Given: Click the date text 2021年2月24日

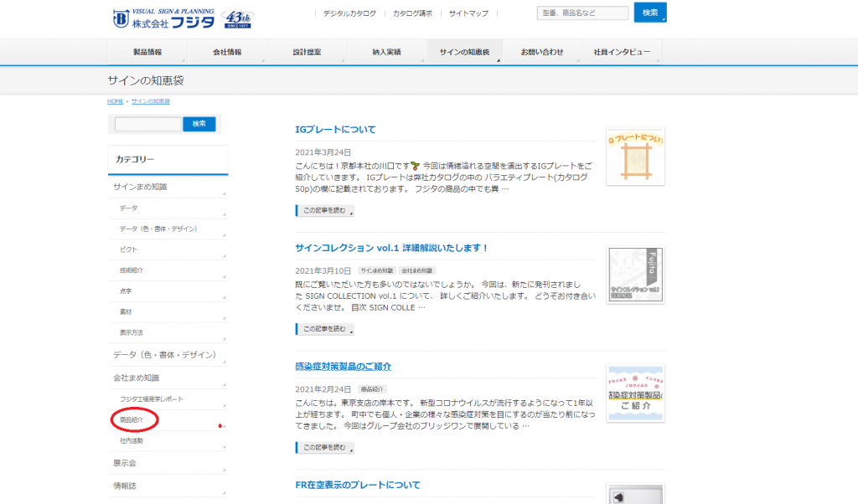Looking at the screenshot, I should tap(323, 389).
